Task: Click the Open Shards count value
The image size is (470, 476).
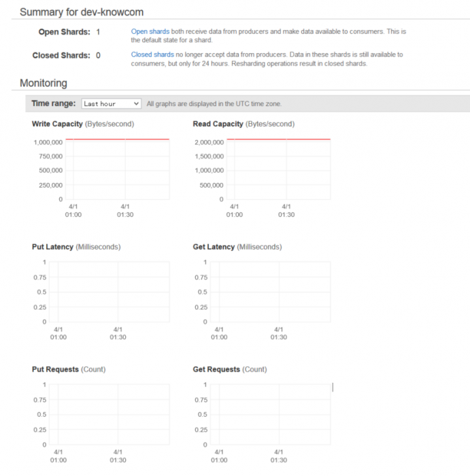Action: pos(98,32)
